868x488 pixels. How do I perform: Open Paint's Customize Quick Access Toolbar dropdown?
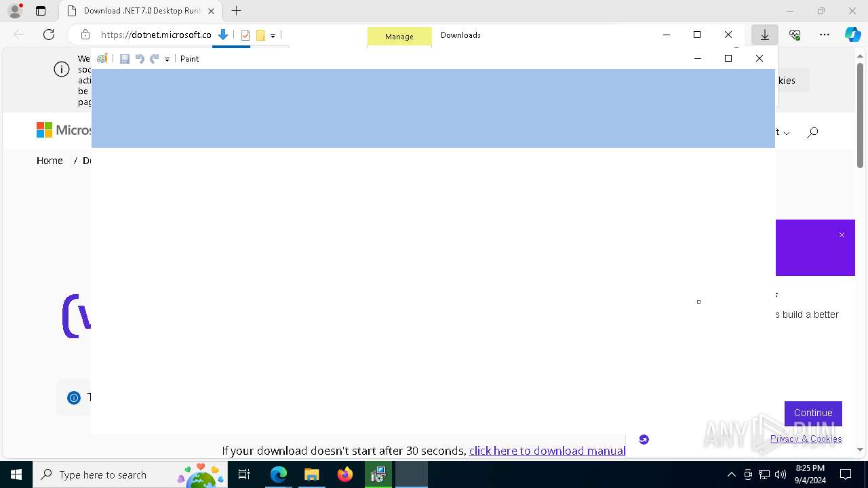pyautogui.click(x=167, y=60)
